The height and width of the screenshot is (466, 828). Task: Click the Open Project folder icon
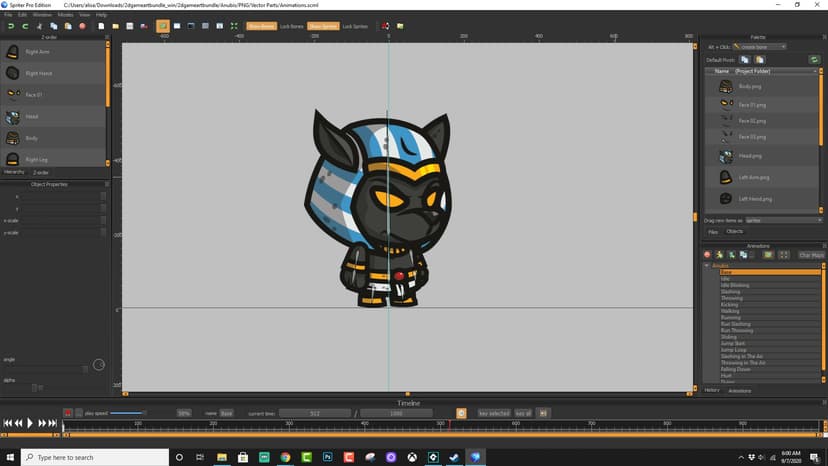pos(115,26)
